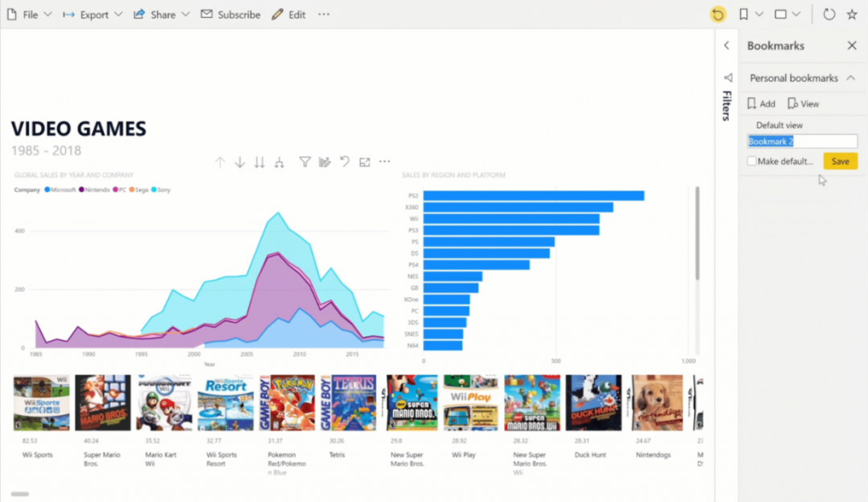868x502 pixels.
Task: Select PC in the chart legend
Action: [120, 190]
